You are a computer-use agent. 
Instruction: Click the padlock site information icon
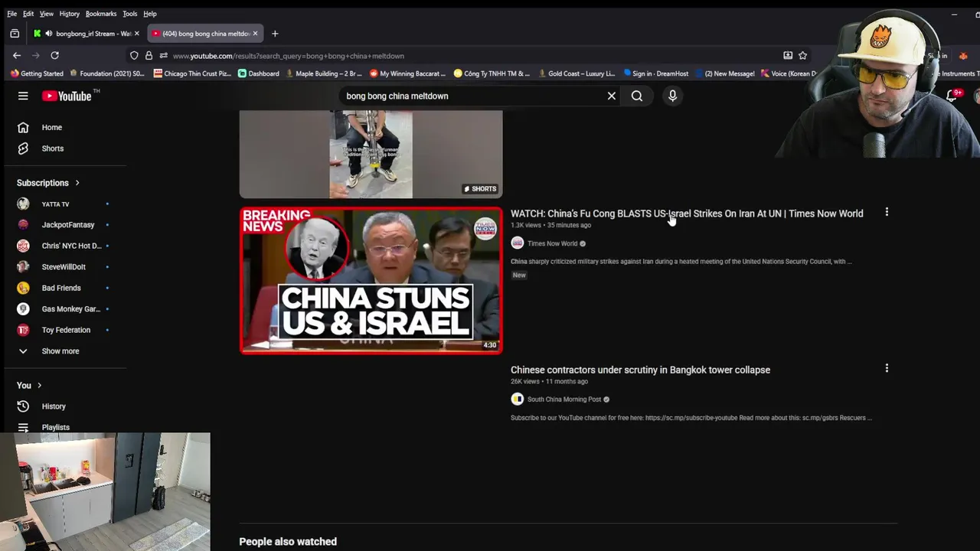149,55
